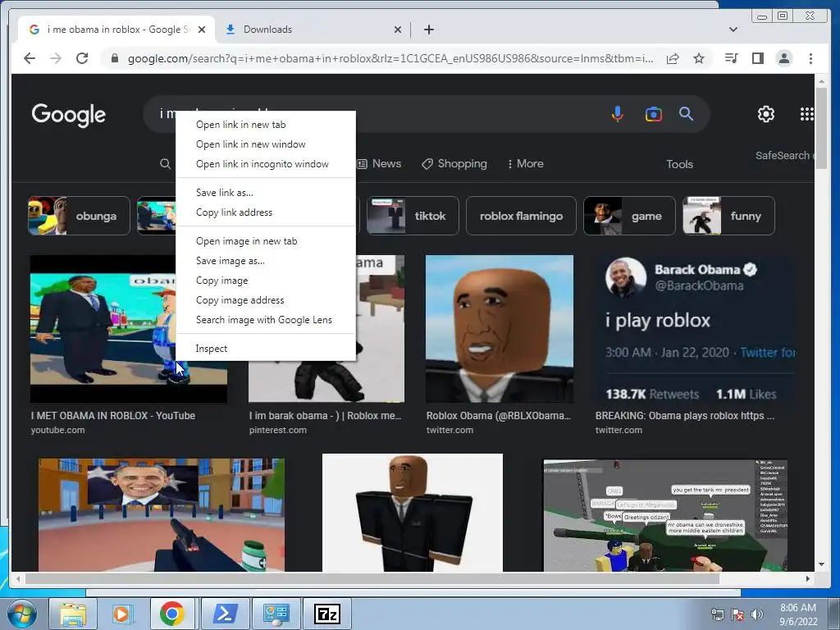Screen dimensions: 840x630
Task: Filter by the tiktok chip
Action: [x=413, y=216]
